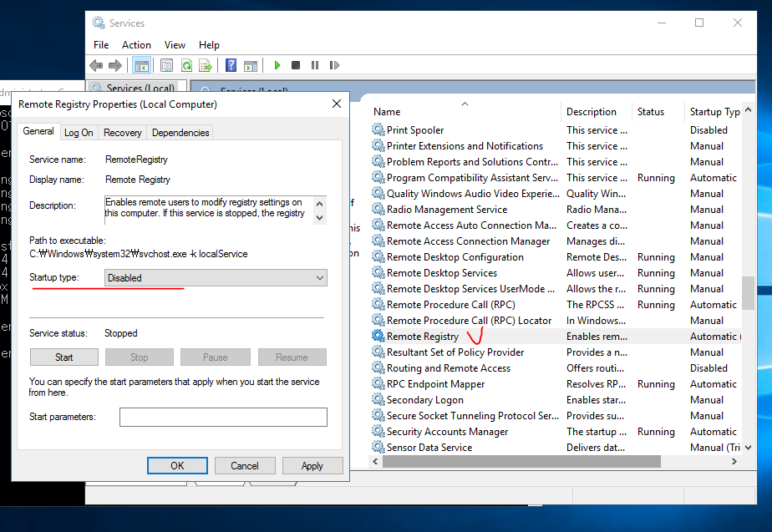Click the Forward arrow in Services toolbar
772x532 pixels.
click(115, 65)
